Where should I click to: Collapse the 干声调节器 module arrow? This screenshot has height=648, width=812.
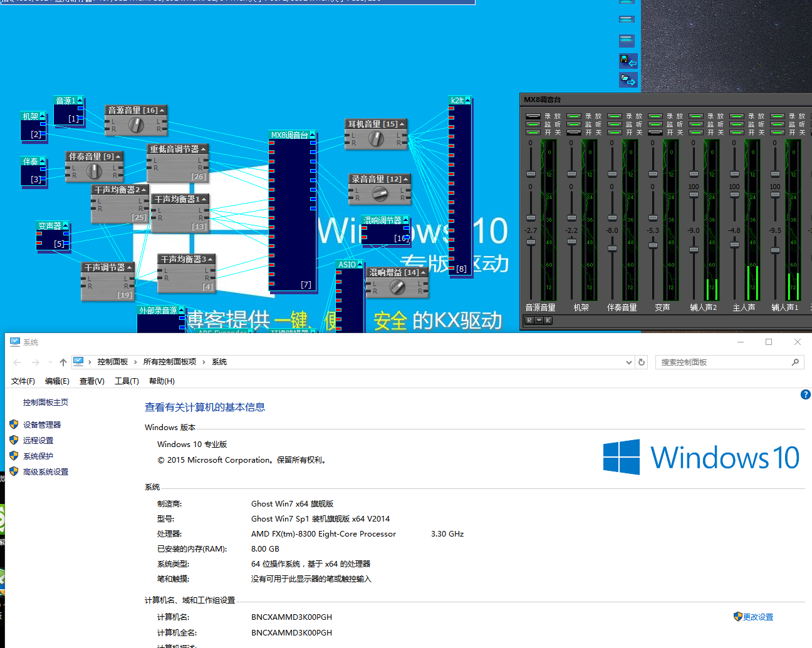tap(129, 267)
